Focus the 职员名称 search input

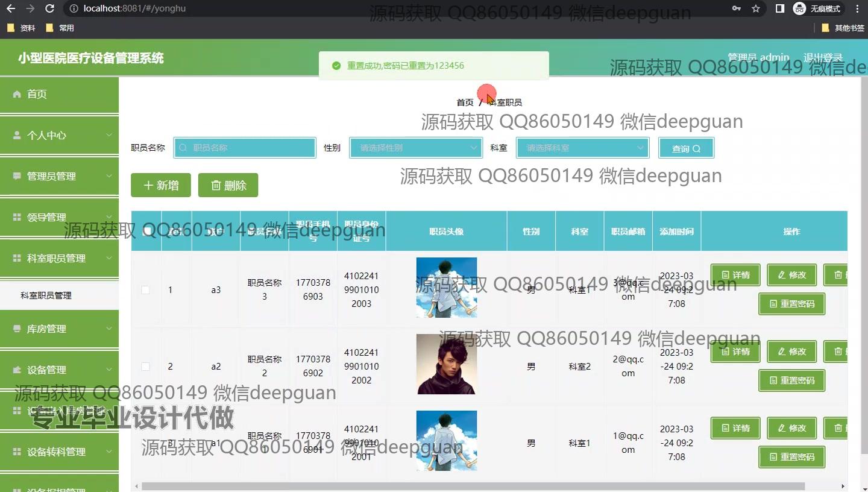245,148
